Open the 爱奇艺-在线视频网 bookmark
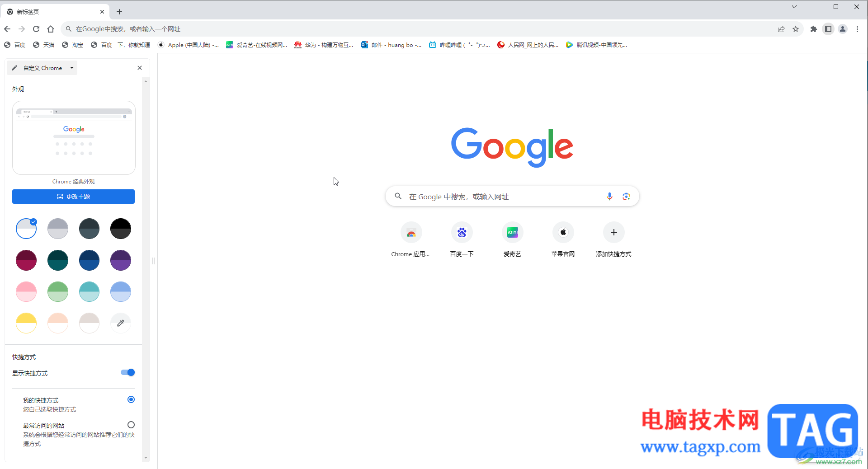 coord(257,45)
